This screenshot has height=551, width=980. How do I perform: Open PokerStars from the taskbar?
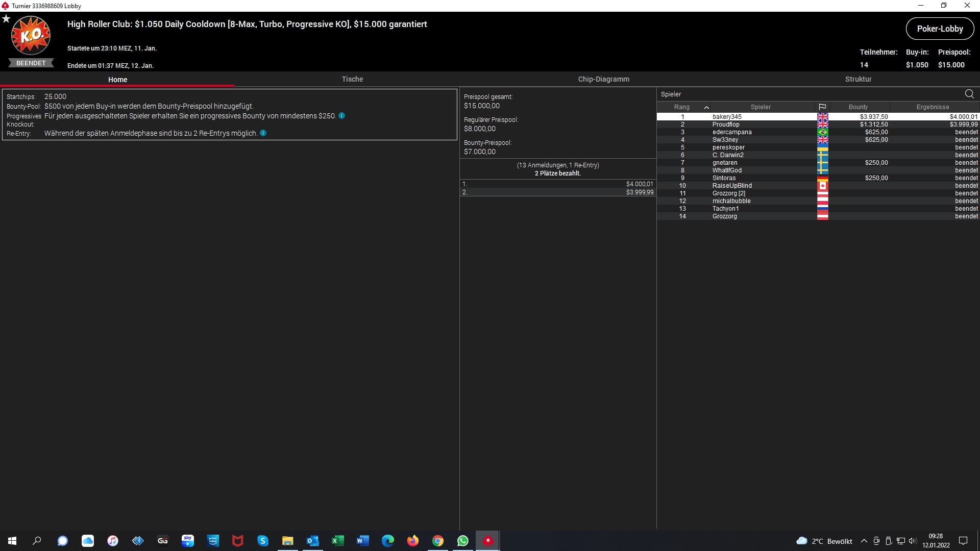[x=488, y=541]
